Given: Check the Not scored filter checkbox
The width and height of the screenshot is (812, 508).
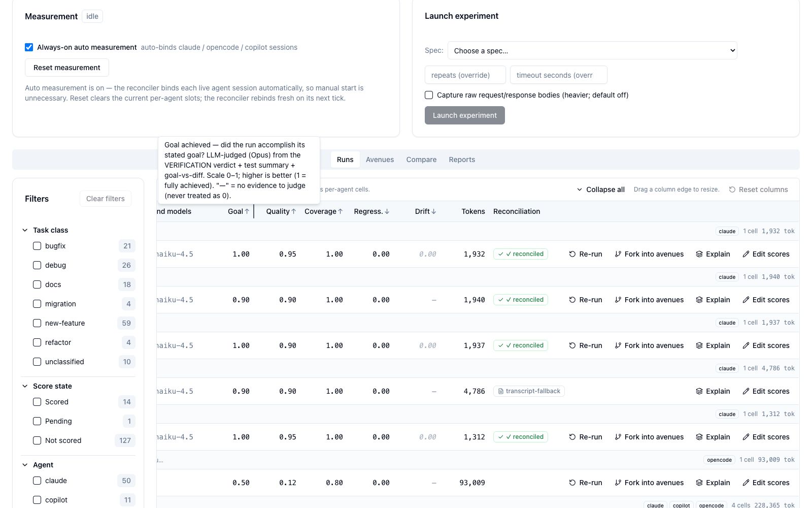Looking at the screenshot, I should [x=37, y=440].
